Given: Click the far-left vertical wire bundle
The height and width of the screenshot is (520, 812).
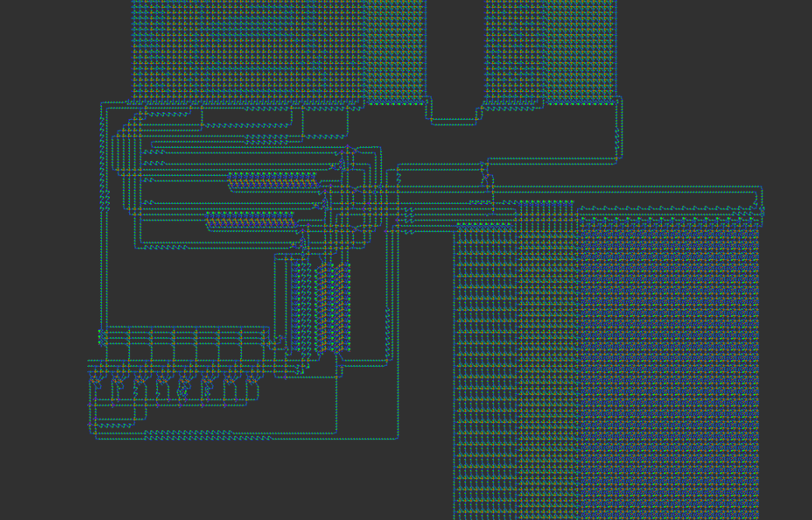Looking at the screenshot, I should tap(103, 218).
